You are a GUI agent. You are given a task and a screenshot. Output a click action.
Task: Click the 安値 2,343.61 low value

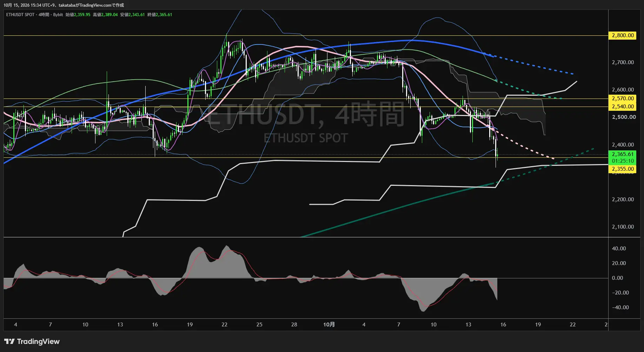tap(132, 15)
